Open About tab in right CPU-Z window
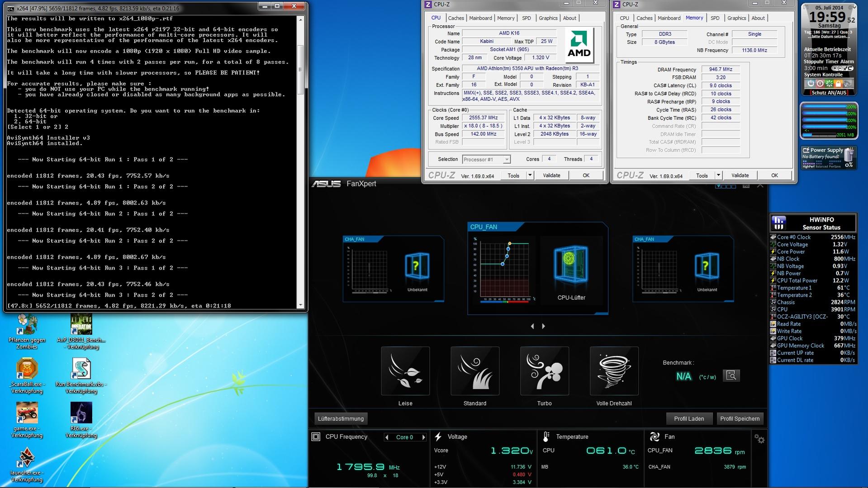Viewport: 868px width, 488px height. coord(758,18)
